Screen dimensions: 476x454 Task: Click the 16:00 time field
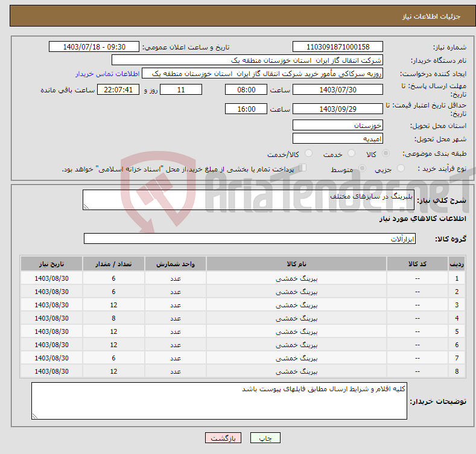click(246, 109)
